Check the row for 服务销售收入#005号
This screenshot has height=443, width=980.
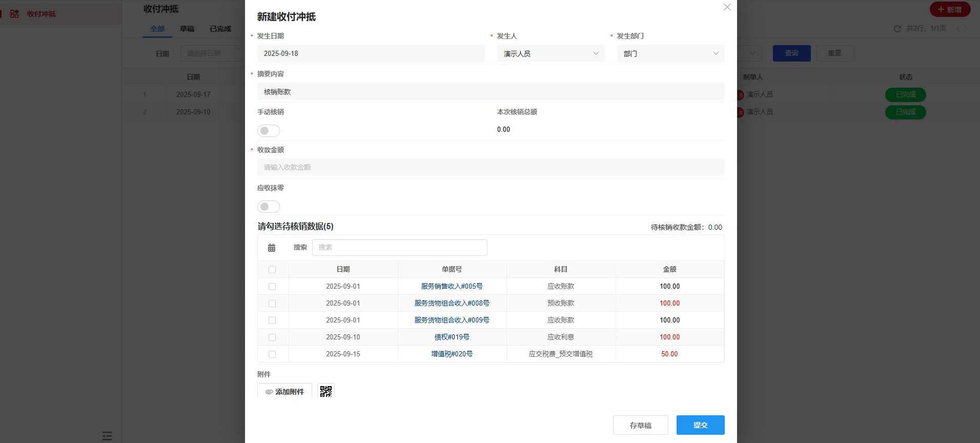272,287
